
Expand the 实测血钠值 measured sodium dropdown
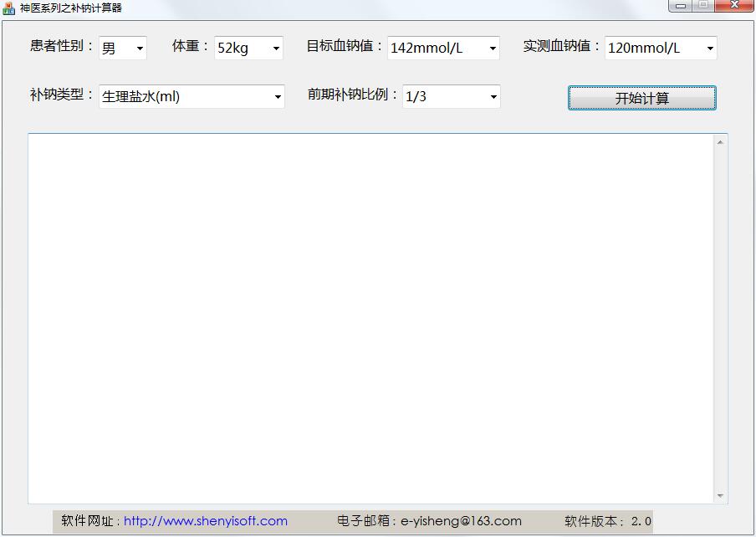click(x=709, y=48)
